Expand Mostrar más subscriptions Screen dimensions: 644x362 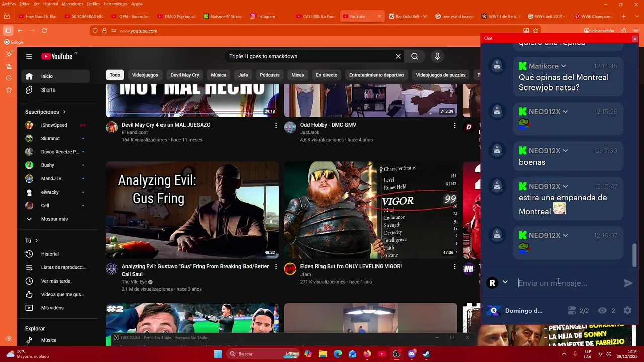click(x=55, y=219)
